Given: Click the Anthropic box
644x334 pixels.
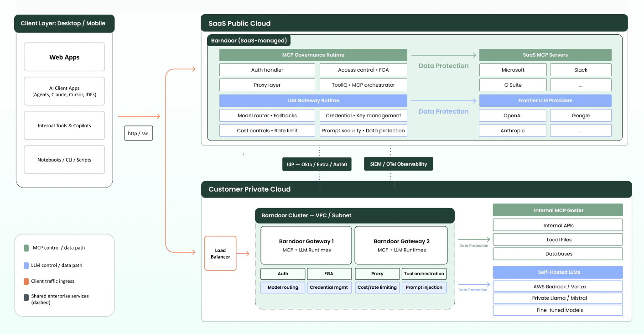Looking at the screenshot, I should pyautogui.click(x=513, y=130).
